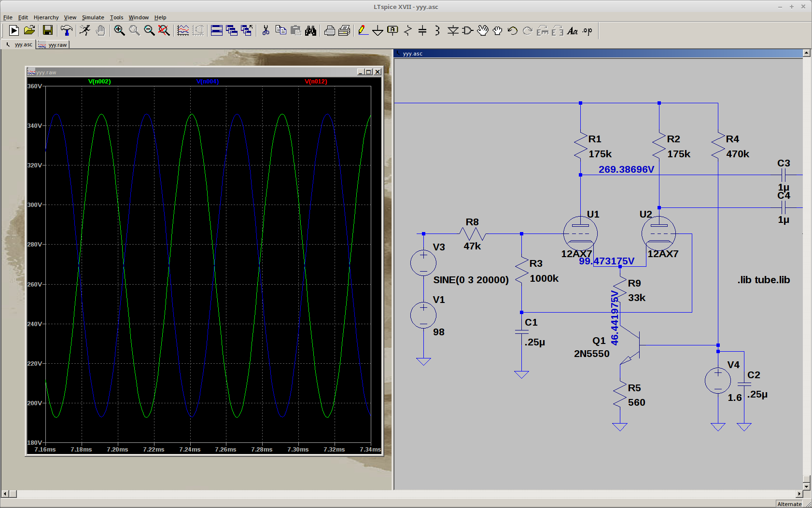Cut with scissors icon
This screenshot has width=812, height=508.
[266, 30]
